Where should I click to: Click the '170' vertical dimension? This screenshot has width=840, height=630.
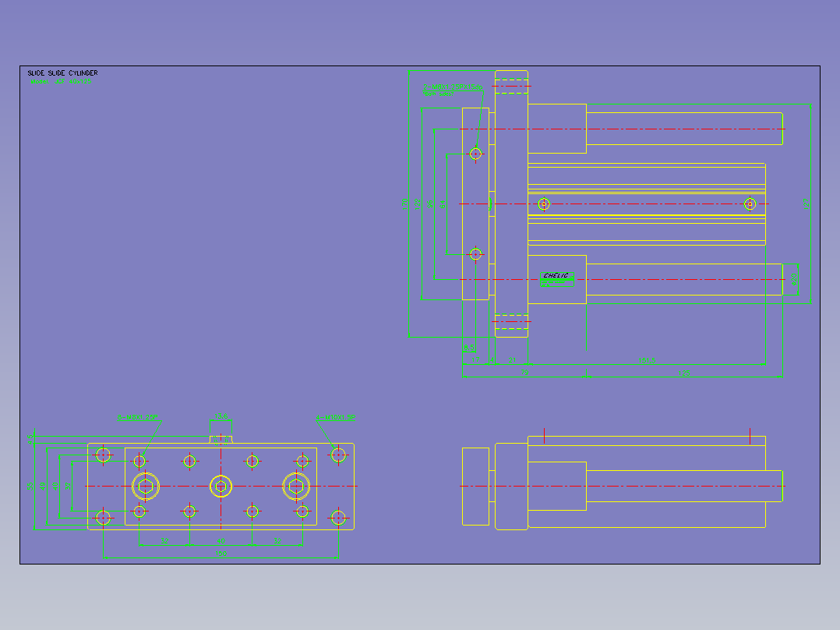405,204
